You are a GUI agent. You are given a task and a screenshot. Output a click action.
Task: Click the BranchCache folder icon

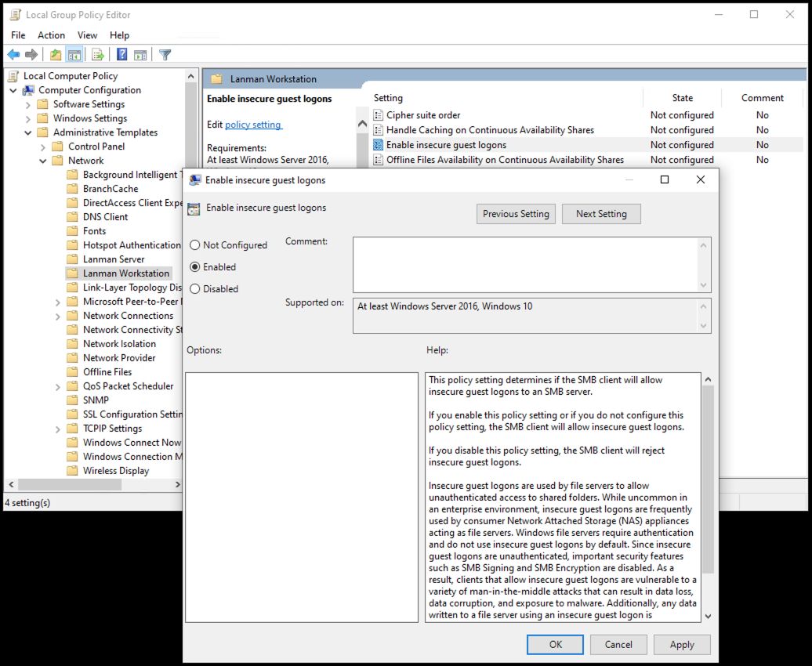(x=72, y=189)
